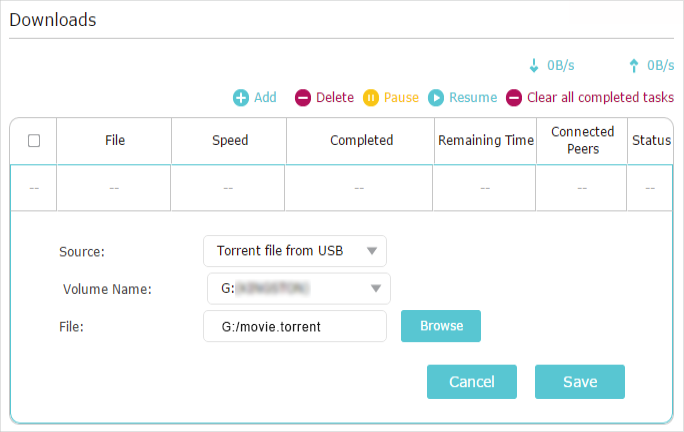Click the Resume play icon
This screenshot has width=684, height=432.
pos(436,98)
